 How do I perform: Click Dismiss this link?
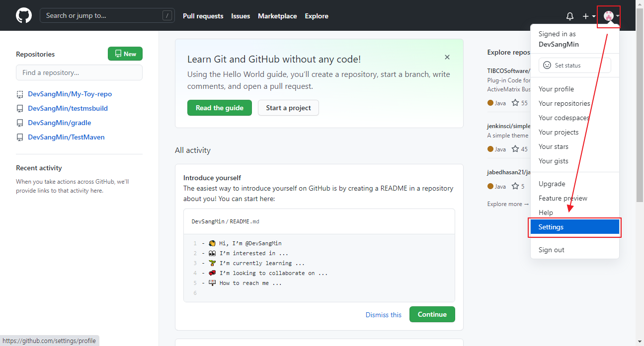coord(384,315)
